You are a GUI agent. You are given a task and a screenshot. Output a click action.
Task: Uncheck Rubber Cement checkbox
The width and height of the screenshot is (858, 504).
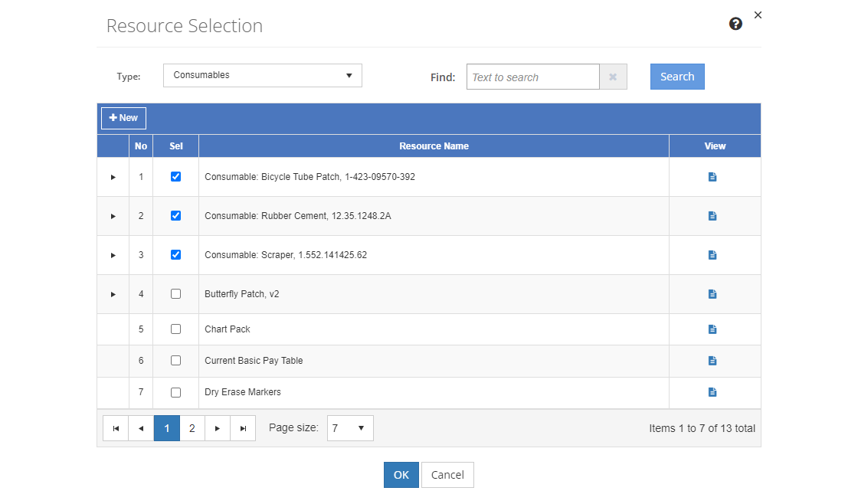pyautogui.click(x=175, y=215)
